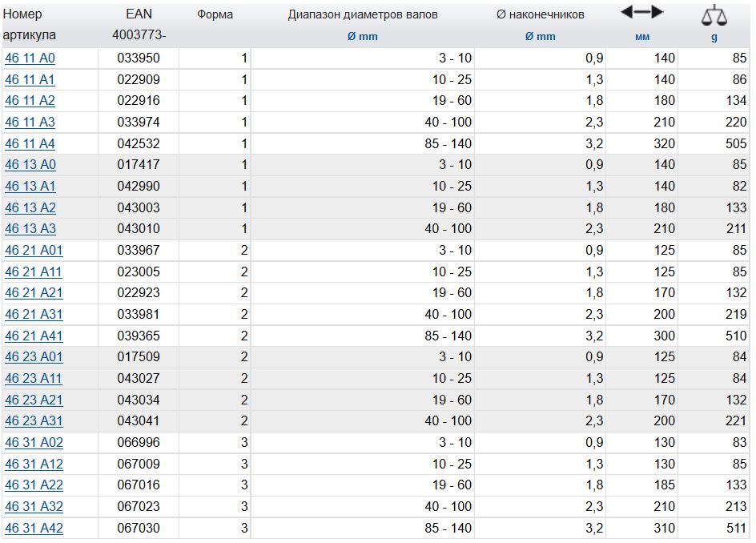Screen dimensions: 756x543
Task: Click EAN cell 033950
Action: coord(139,58)
